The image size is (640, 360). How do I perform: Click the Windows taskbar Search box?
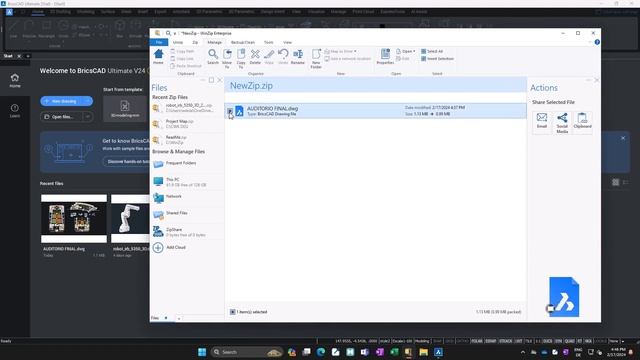pyautogui.click(x=247, y=352)
